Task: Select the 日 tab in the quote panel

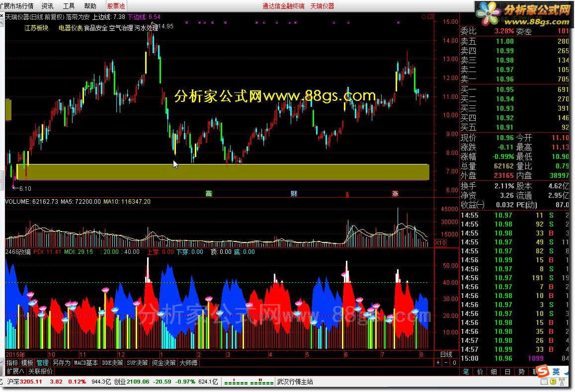Action: (x=507, y=372)
